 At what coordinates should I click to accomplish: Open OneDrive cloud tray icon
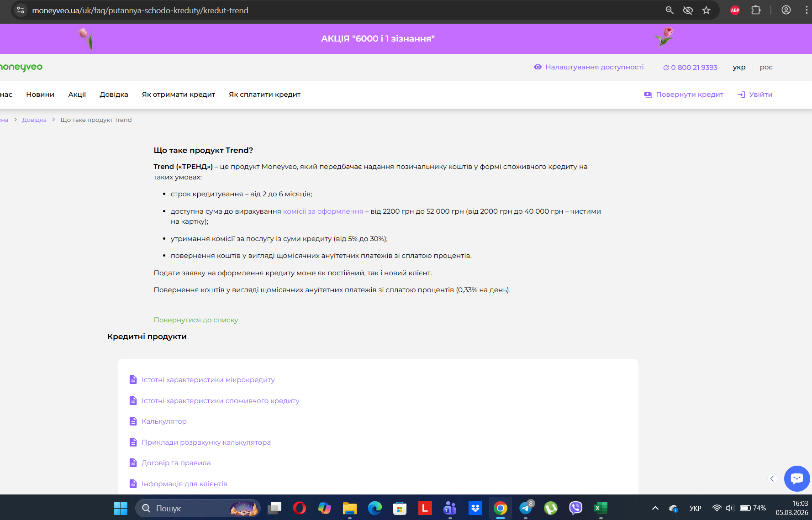pos(673,508)
